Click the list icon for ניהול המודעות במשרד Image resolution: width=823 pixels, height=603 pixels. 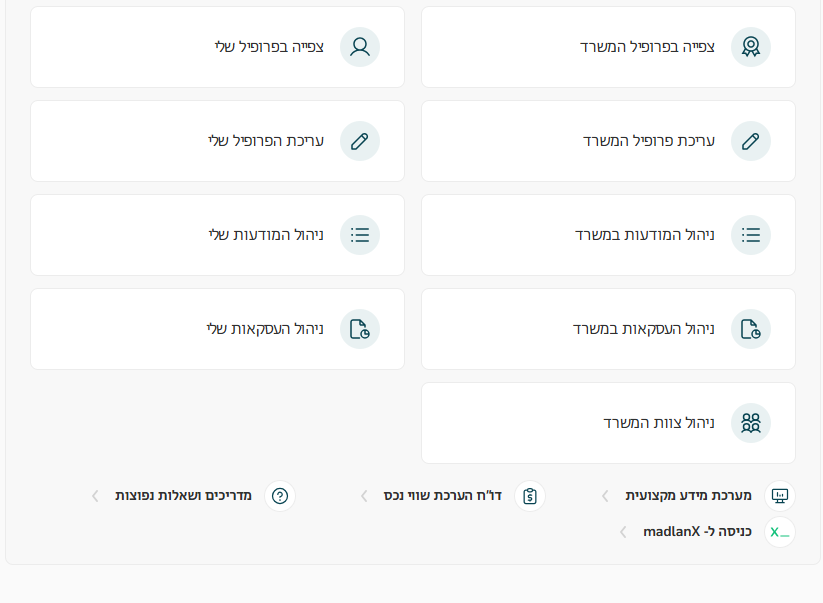coord(750,235)
